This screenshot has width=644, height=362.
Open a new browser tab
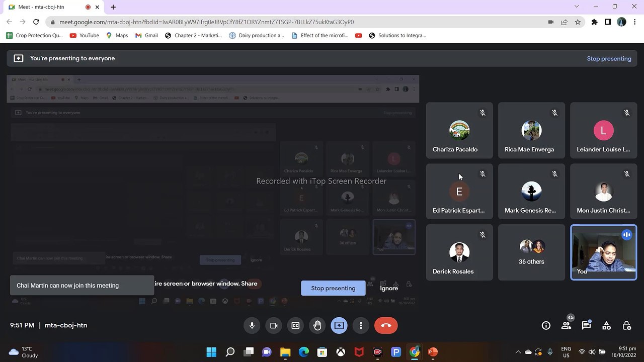[x=113, y=7]
